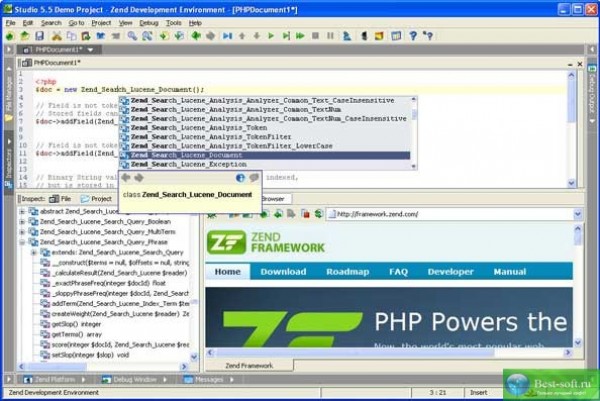The height and width of the screenshot is (401, 600).
Task: Click the red Stop loading icon in browser toolbar
Action: [305, 214]
